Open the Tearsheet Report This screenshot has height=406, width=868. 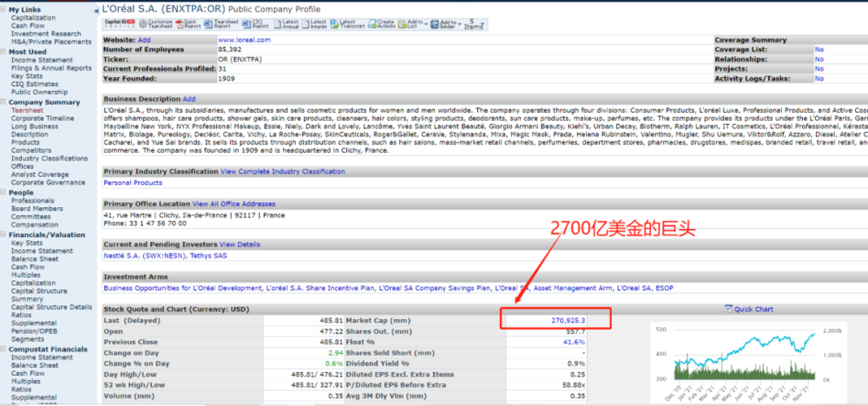click(x=221, y=23)
